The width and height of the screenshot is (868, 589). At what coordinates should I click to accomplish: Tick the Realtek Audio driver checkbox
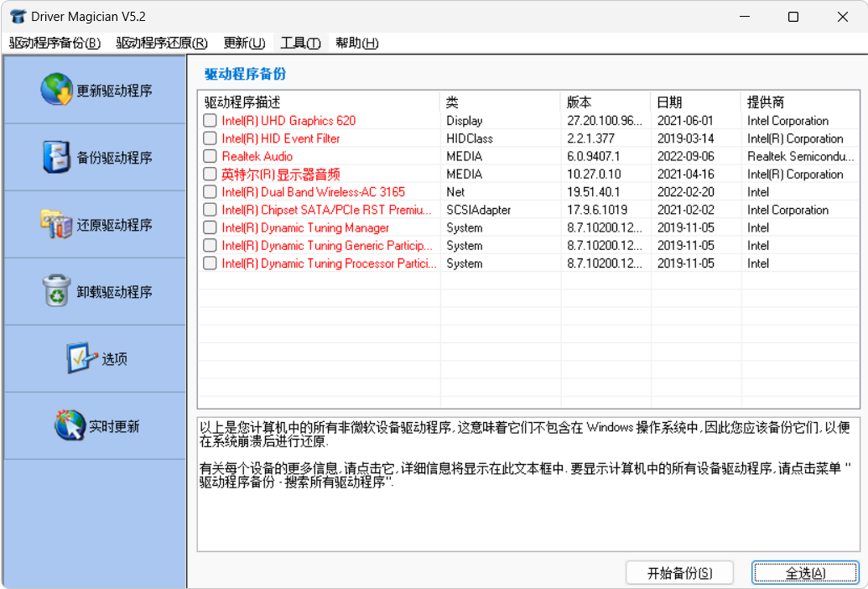click(210, 156)
